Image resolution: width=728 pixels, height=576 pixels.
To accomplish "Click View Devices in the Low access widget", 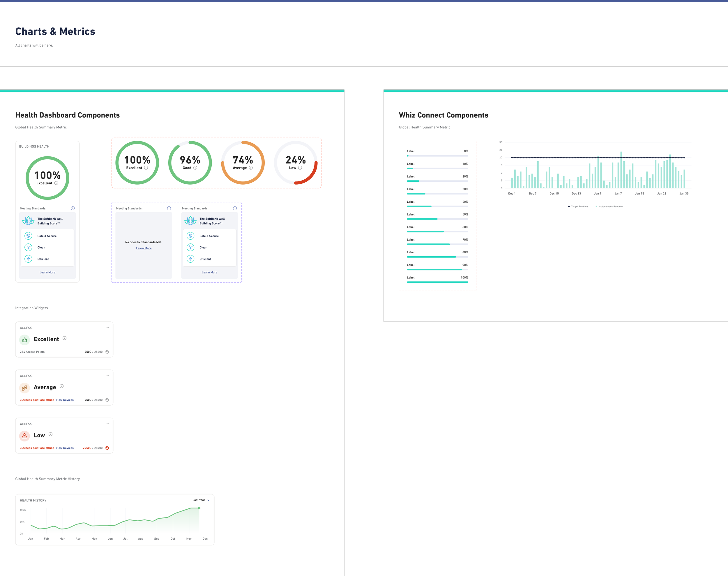I will coord(65,448).
